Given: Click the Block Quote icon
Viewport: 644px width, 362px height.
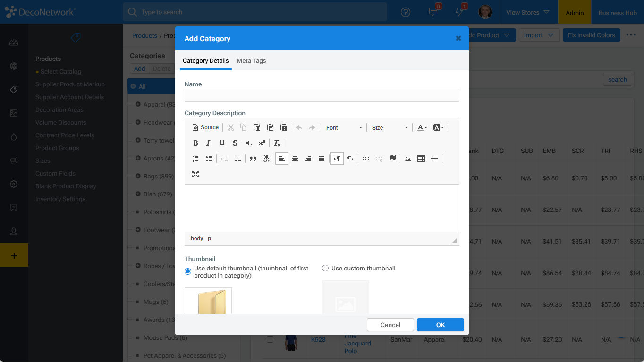Looking at the screenshot, I should pyautogui.click(x=253, y=159).
